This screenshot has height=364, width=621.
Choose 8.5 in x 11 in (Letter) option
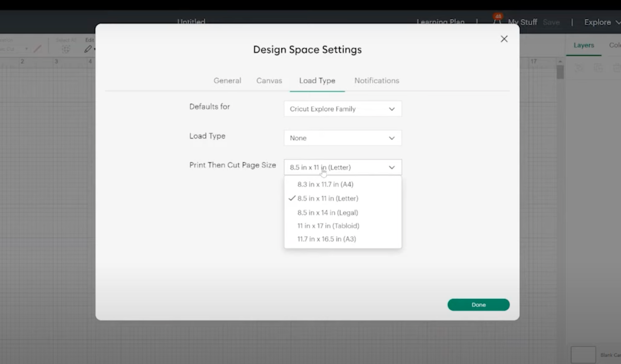tap(343, 198)
